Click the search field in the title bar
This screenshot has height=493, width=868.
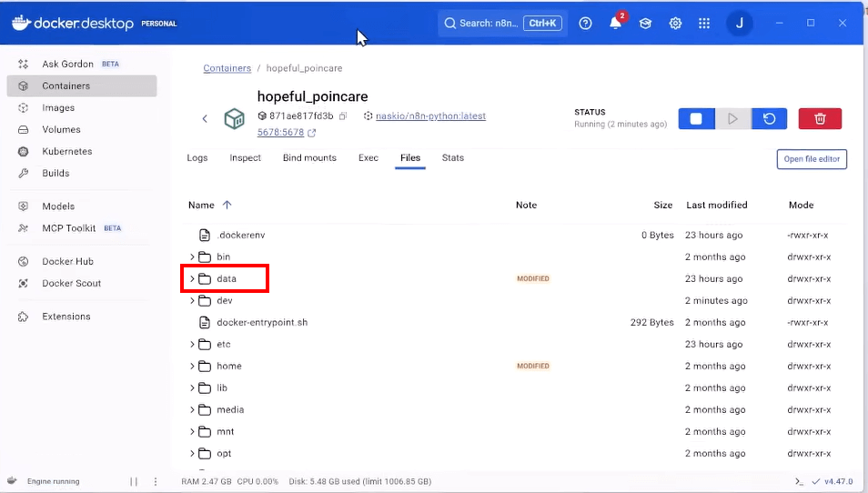point(502,24)
